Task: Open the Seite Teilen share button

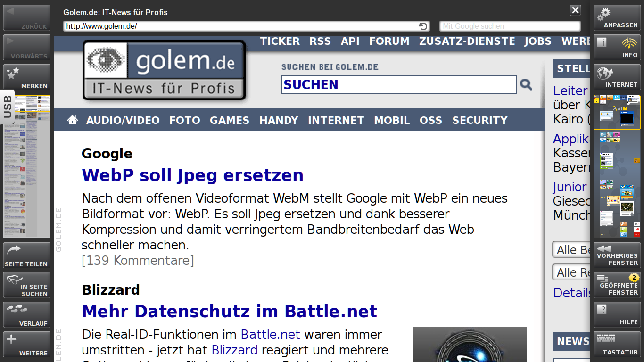Action: pyautogui.click(x=27, y=255)
